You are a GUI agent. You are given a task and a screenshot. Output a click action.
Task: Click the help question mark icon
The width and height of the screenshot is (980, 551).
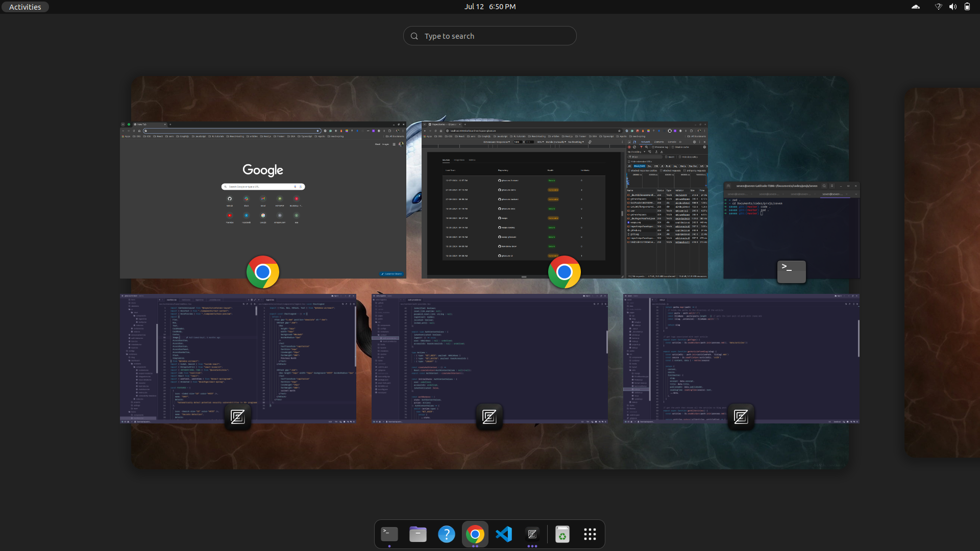pyautogui.click(x=446, y=534)
